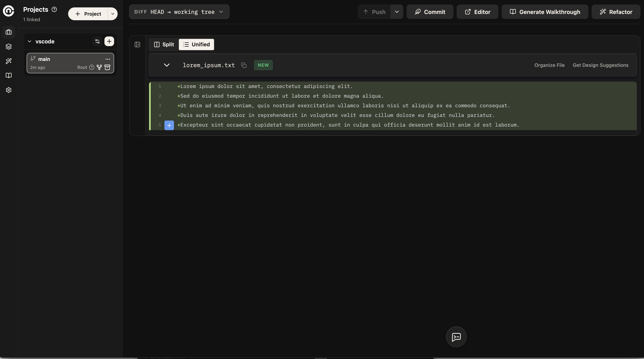Copy the lorem_ipsum.txt filename
Image resolution: width=644 pixels, height=359 pixels.
pyautogui.click(x=244, y=65)
